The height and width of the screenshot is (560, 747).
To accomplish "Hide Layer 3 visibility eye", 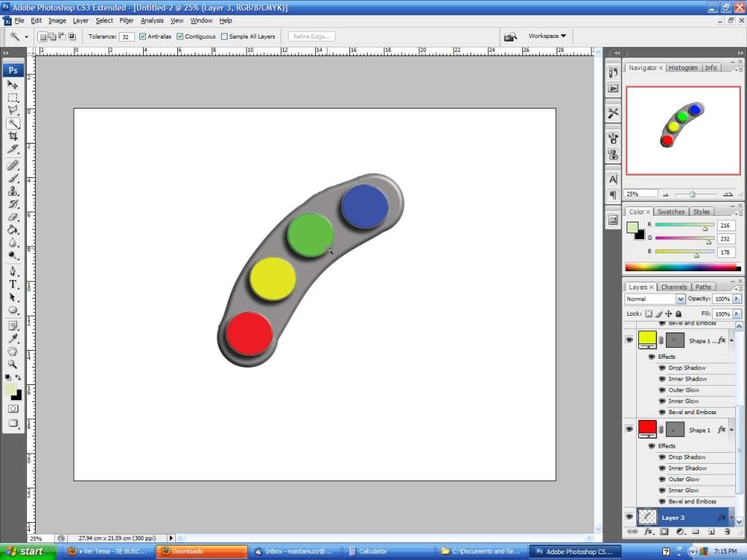I will pos(630,517).
